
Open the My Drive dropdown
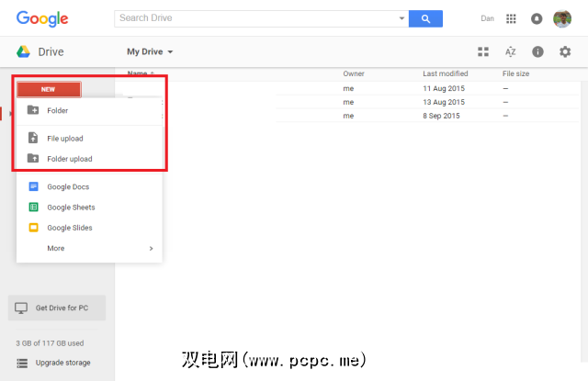(150, 51)
